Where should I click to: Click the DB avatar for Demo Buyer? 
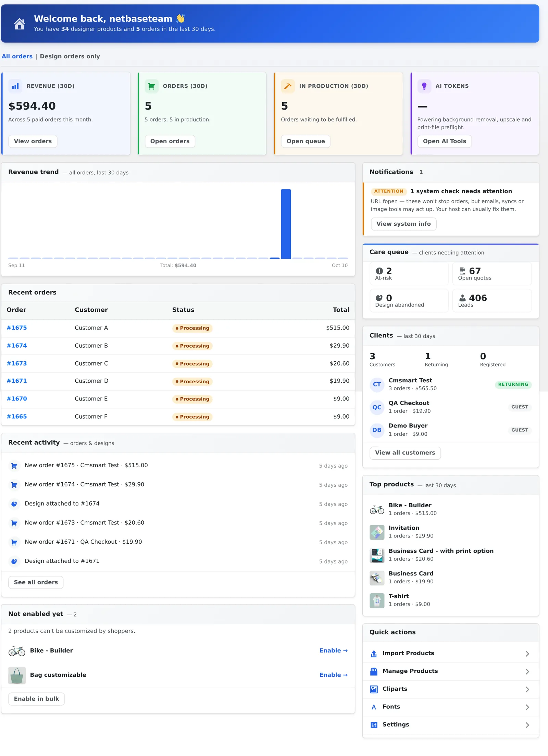pos(377,430)
